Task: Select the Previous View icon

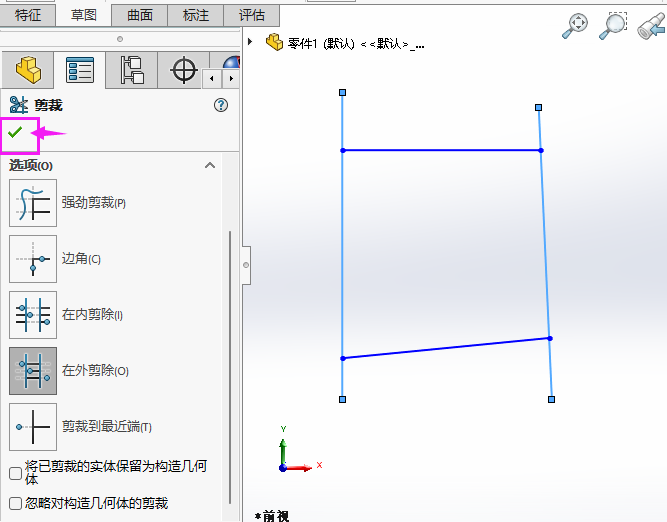Action: pyautogui.click(x=651, y=26)
